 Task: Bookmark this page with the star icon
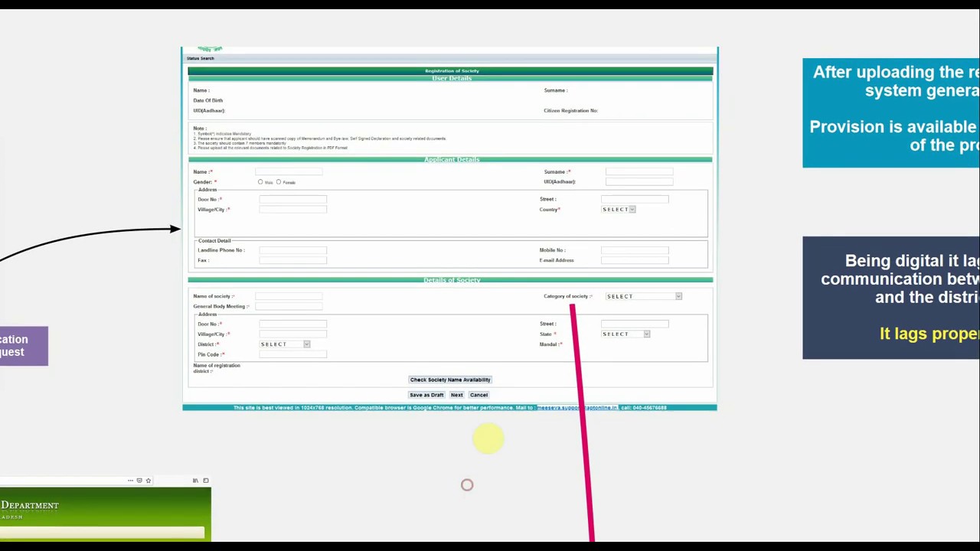coord(149,481)
